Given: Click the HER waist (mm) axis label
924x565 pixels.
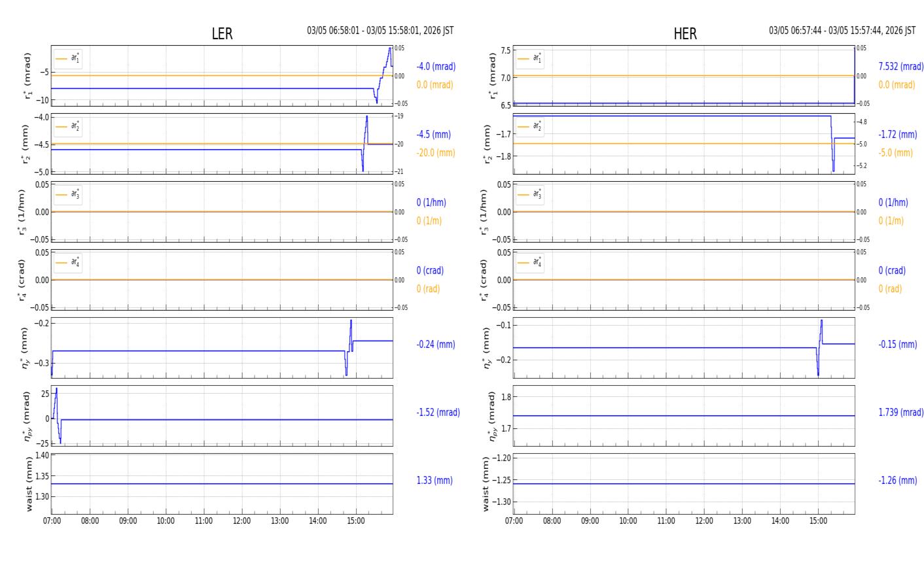Looking at the screenshot, I should click(486, 484).
